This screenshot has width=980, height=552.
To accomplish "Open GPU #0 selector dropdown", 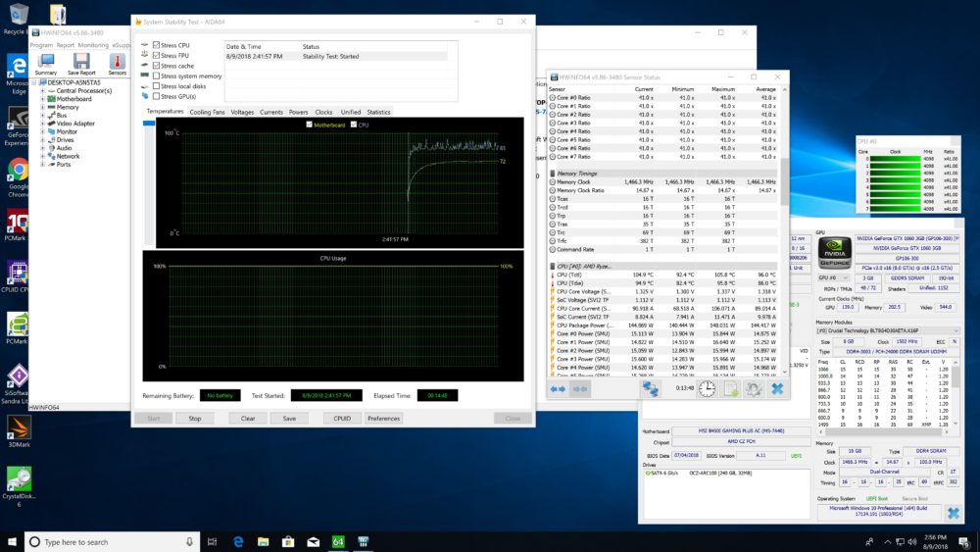I will coord(834,277).
